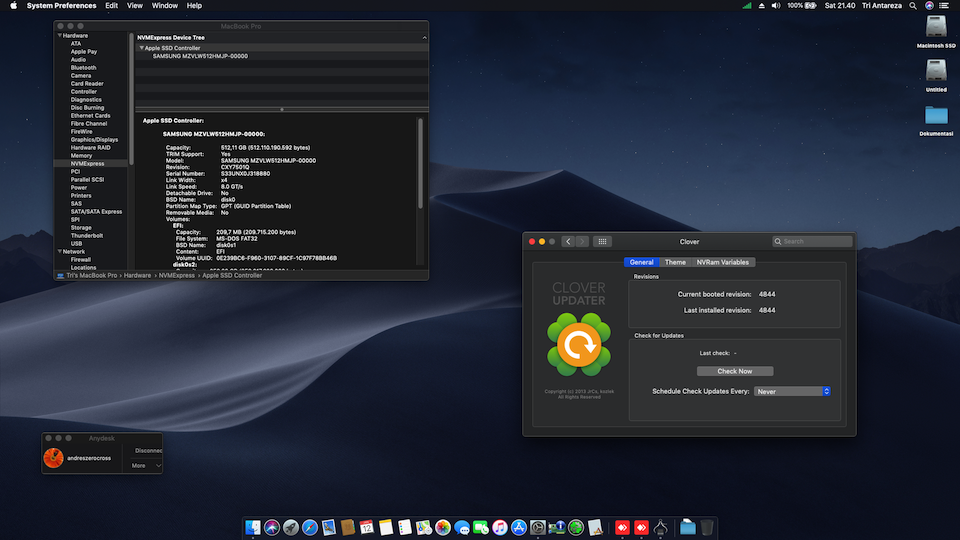
Task: Select Bluetooth in hardware sidebar
Action: pyautogui.click(x=83, y=67)
